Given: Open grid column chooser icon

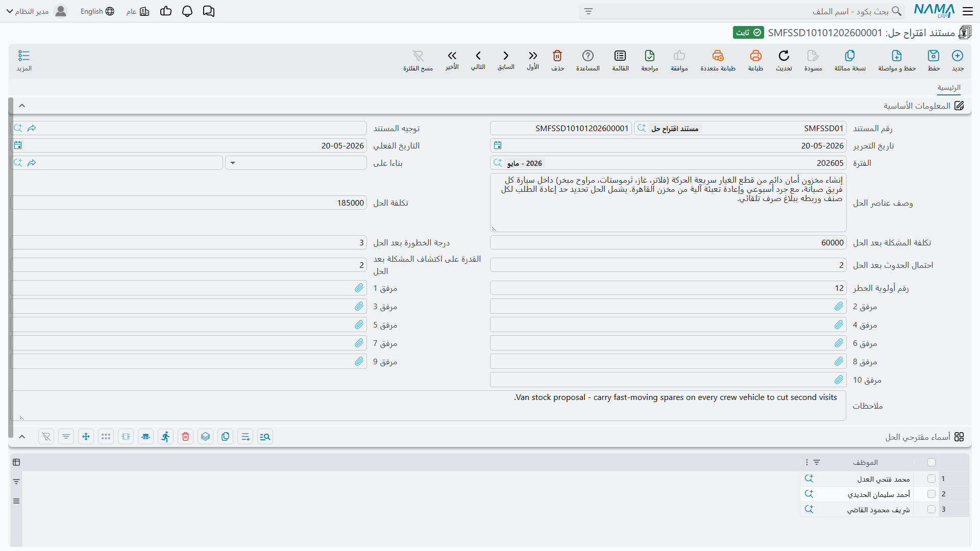Looking at the screenshot, I should pos(16,462).
